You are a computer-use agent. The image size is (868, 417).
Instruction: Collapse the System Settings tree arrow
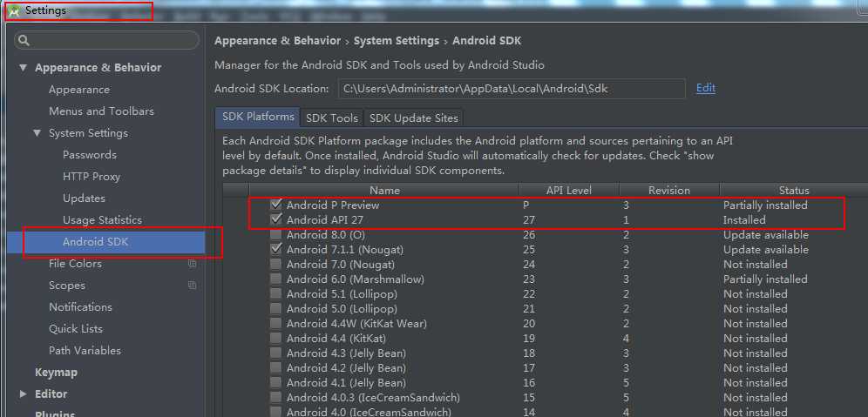pos(37,132)
